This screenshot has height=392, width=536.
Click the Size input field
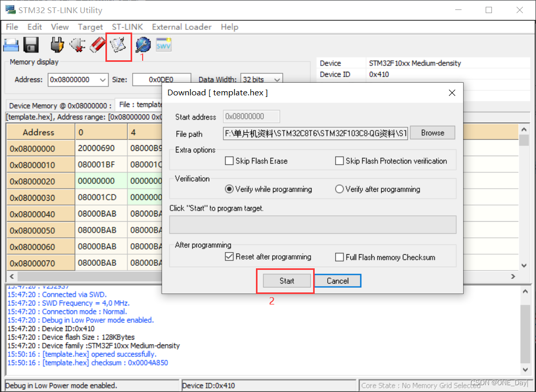coord(162,80)
